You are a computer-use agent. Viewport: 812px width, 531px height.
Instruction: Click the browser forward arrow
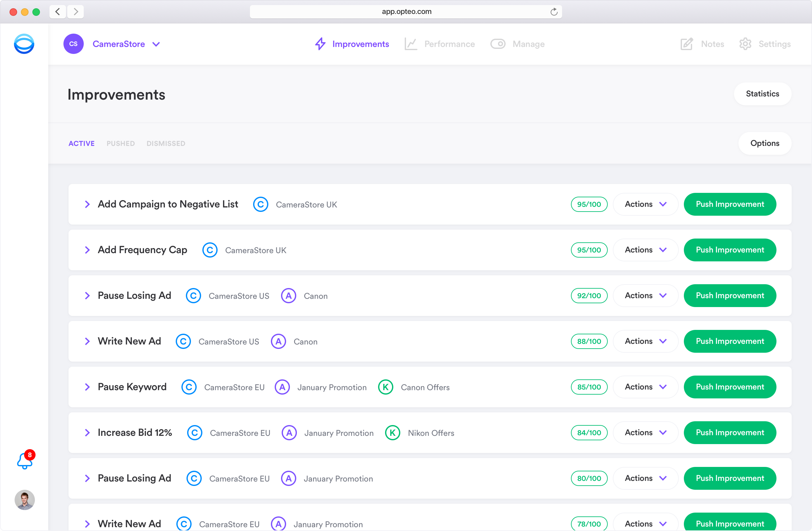(x=76, y=12)
